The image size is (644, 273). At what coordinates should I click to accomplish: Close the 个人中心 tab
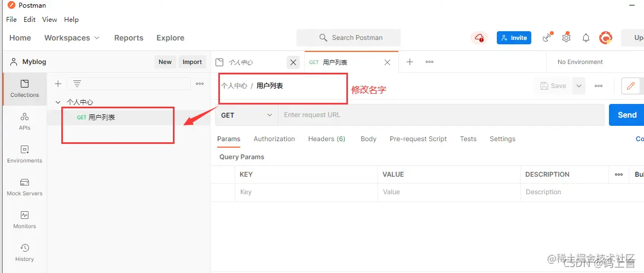[293, 62]
